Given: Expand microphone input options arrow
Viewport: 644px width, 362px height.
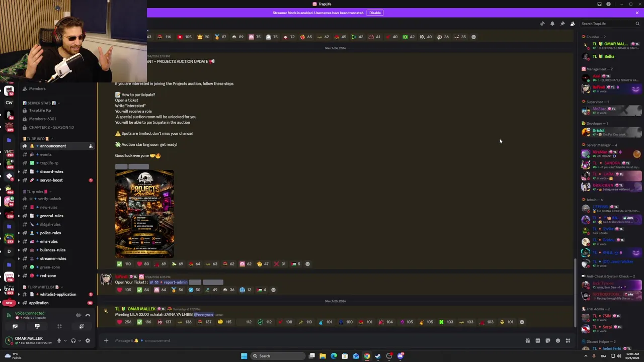Looking at the screenshot, I should [x=65, y=340].
